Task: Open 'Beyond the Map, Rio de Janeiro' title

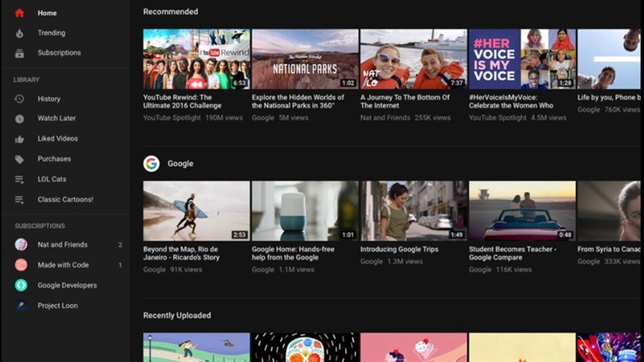Action: [181, 253]
